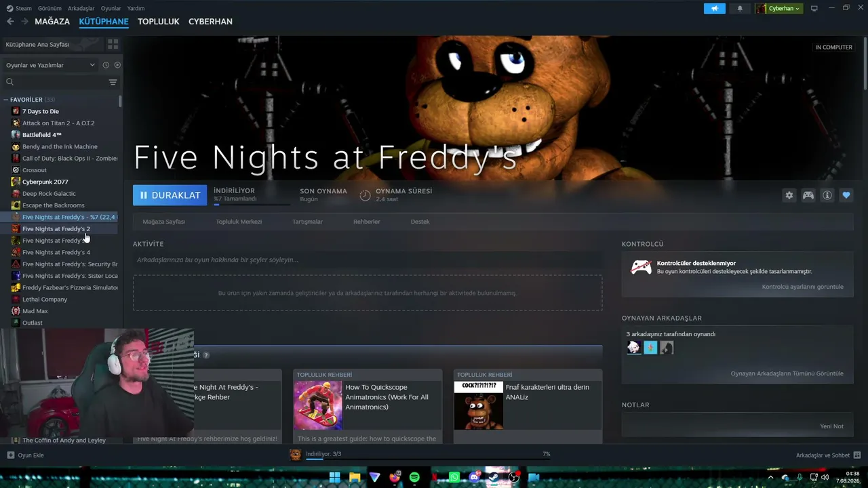
Task: Select Cyberpunk 2077 in library list
Action: click(45, 182)
